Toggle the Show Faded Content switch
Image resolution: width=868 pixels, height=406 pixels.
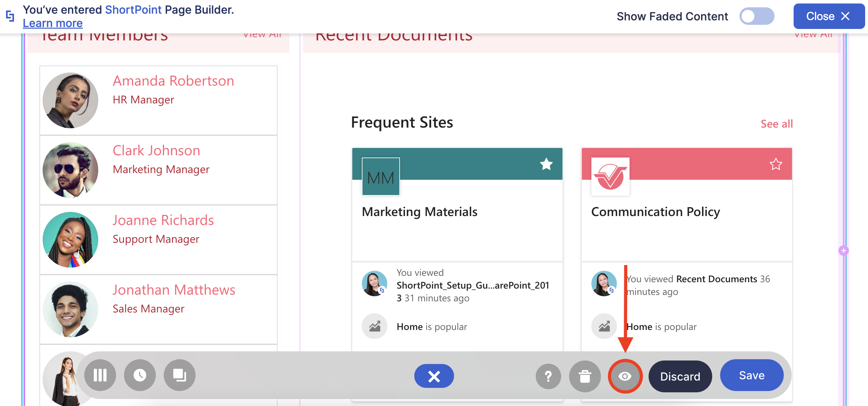click(x=756, y=16)
